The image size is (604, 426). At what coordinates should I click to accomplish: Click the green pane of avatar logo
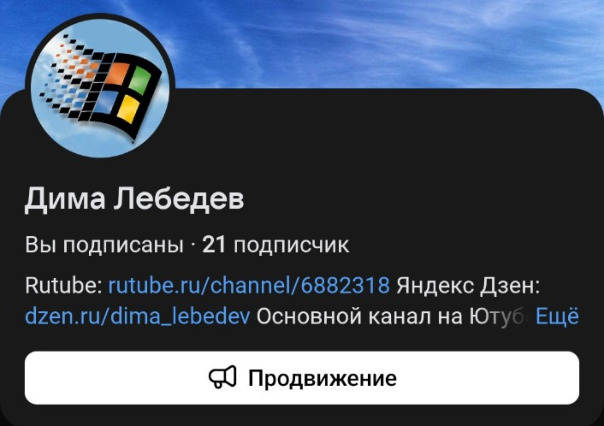140,80
